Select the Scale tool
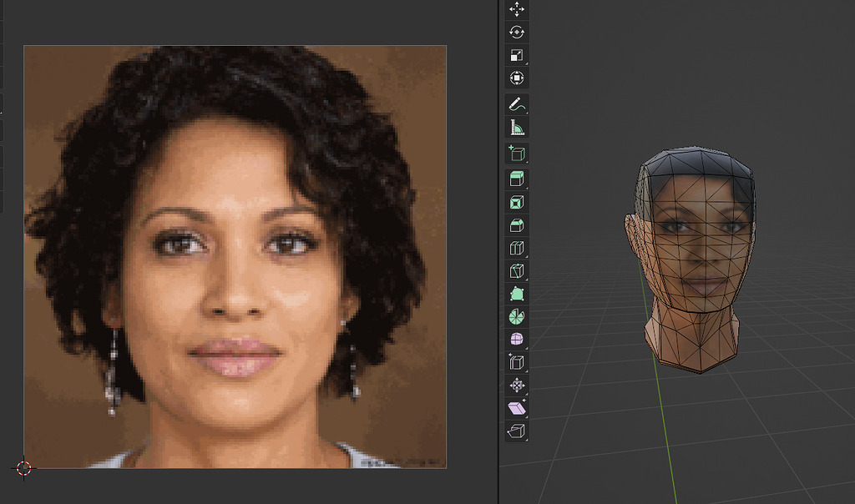The height and width of the screenshot is (504, 855). (517, 55)
